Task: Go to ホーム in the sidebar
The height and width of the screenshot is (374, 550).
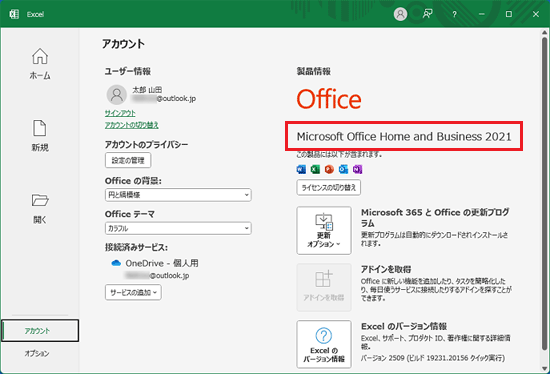Action: click(x=40, y=64)
